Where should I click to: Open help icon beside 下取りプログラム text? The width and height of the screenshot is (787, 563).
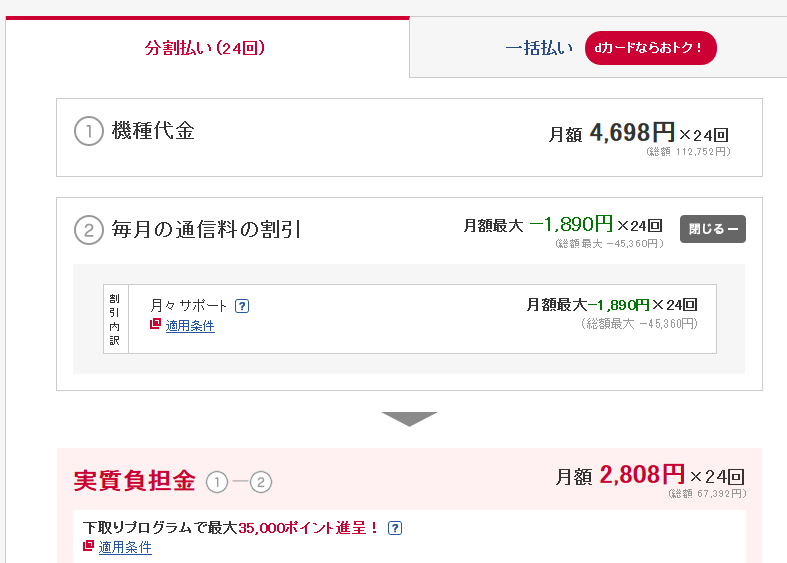point(395,528)
